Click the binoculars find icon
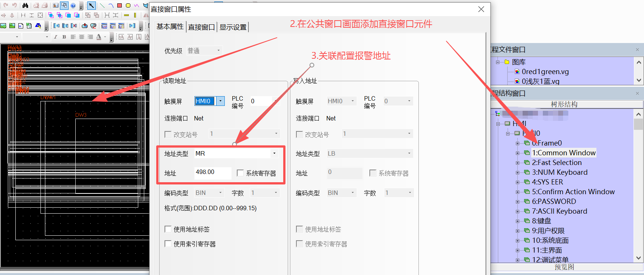644x275 pixels. pyautogui.click(x=25, y=5)
